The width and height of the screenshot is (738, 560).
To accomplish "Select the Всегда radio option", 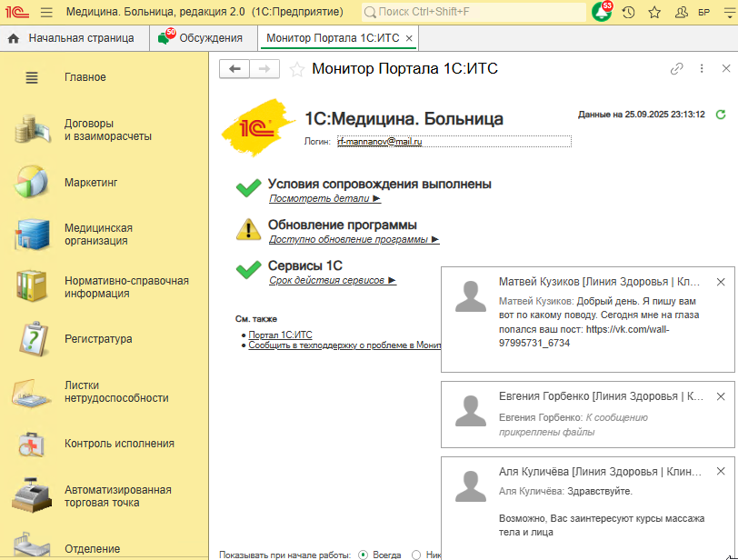I will (364, 554).
